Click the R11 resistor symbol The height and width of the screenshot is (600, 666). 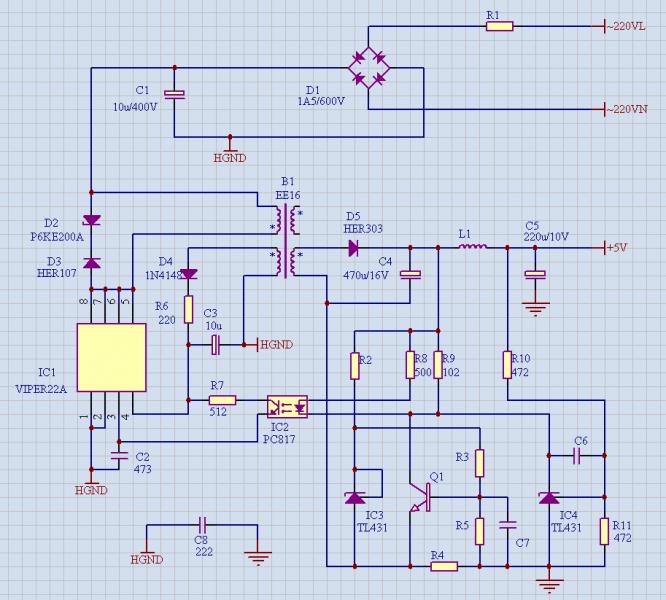604,531
